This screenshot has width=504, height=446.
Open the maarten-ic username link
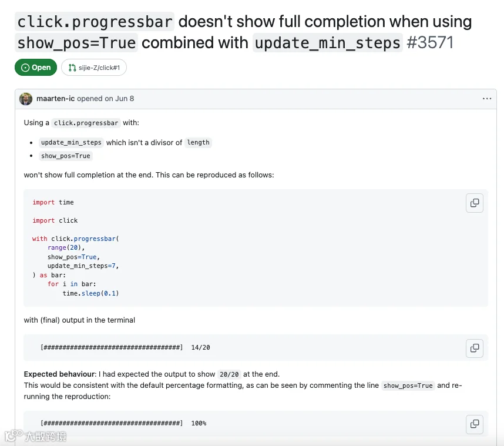(55, 99)
